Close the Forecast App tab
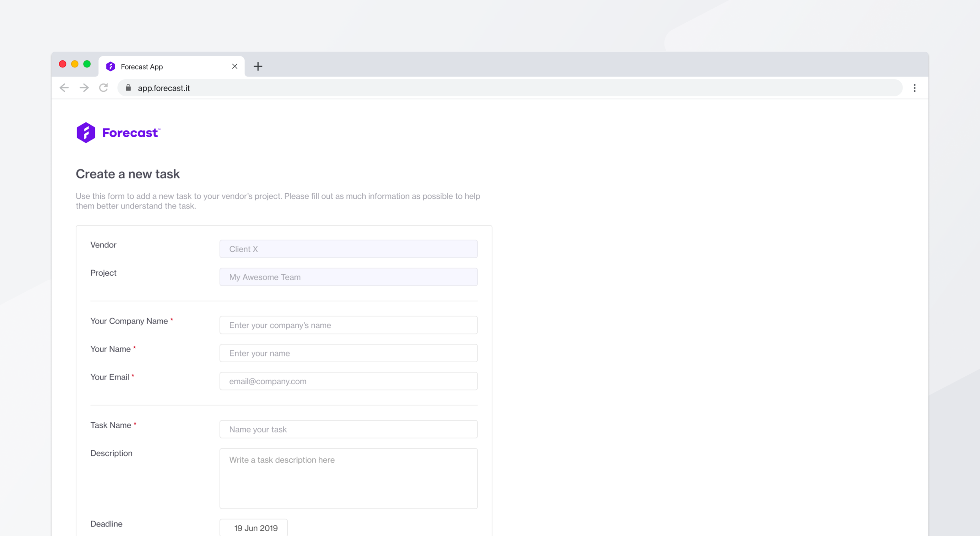The image size is (980, 536). [x=234, y=66]
